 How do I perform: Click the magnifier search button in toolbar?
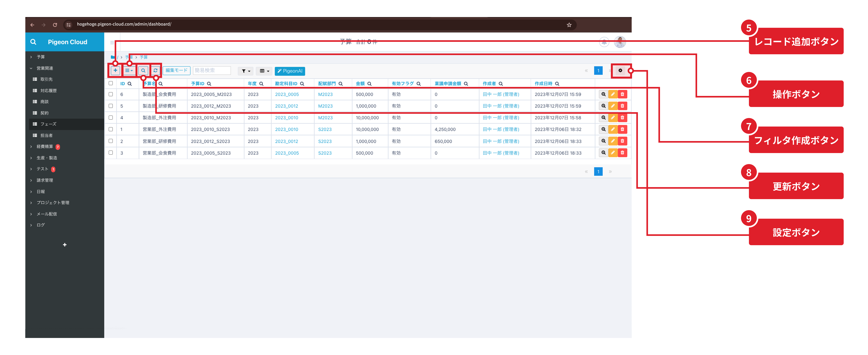tap(143, 70)
